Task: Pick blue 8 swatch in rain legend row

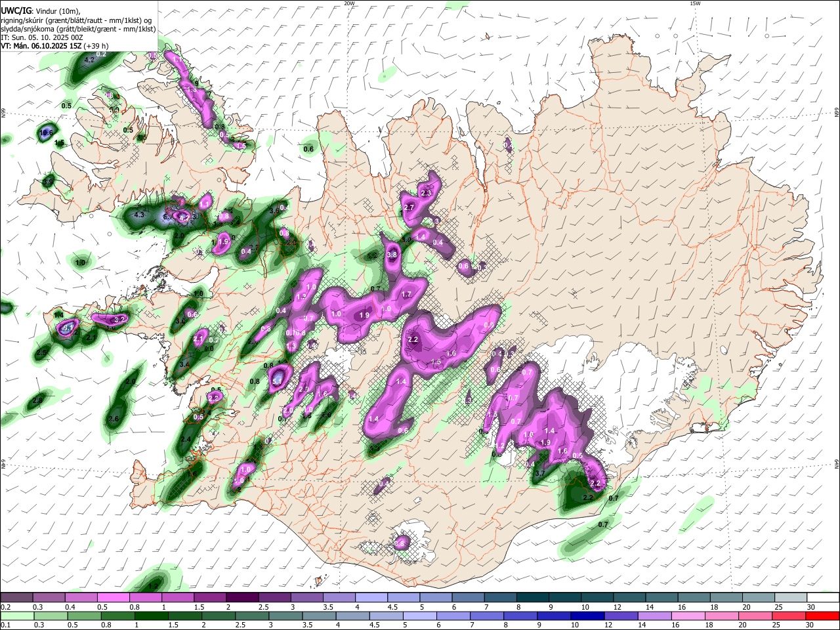Action: (520, 616)
